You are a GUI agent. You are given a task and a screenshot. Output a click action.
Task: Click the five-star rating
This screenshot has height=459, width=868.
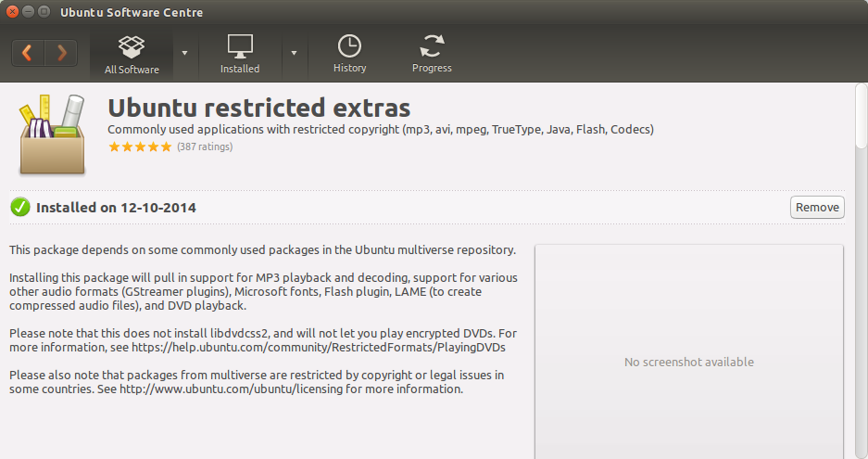coord(140,147)
